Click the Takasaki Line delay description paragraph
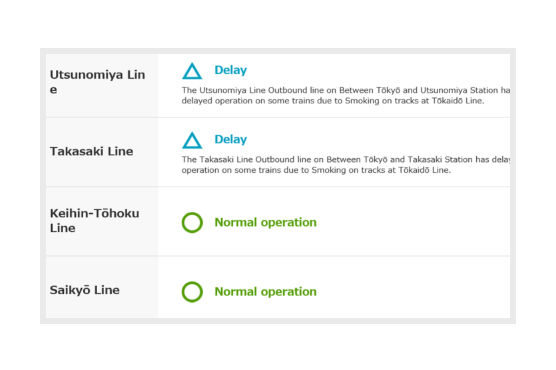Image resolution: width=556 pixels, height=370 pixels. [x=346, y=165]
